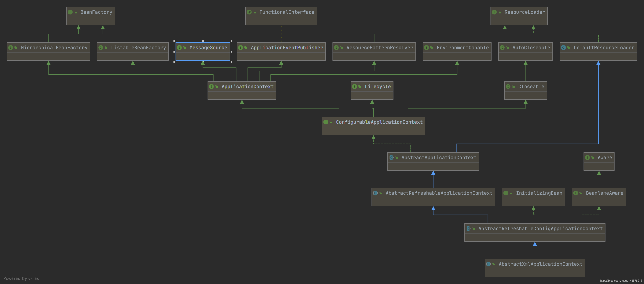Select the AbstractXmlApplicationContext node label
The image size is (644, 284).
541,264
